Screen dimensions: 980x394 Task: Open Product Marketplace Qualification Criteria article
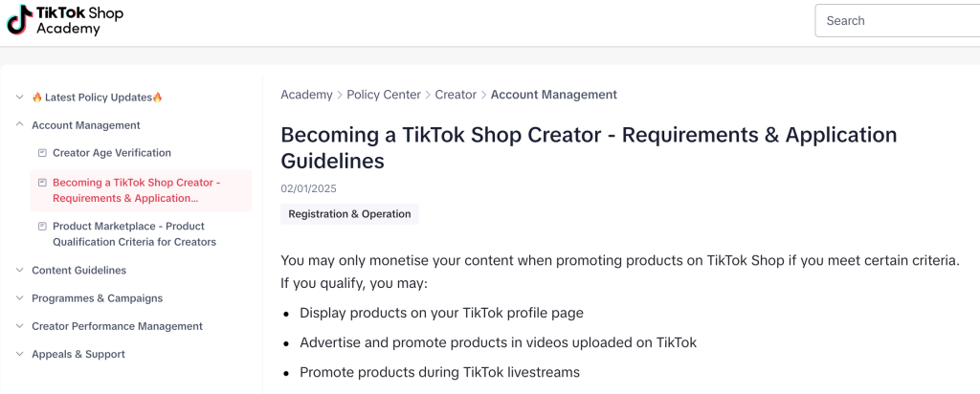tap(134, 234)
